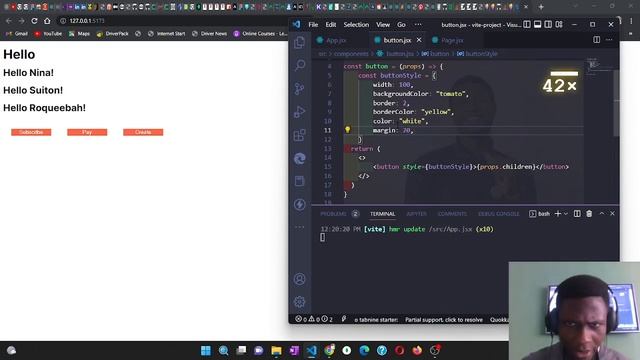
Task: Open the Run and Debug view
Action: [x=300, y=112]
